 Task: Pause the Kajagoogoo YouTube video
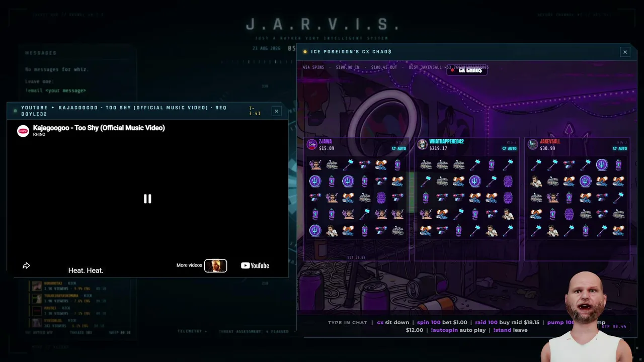[147, 199]
